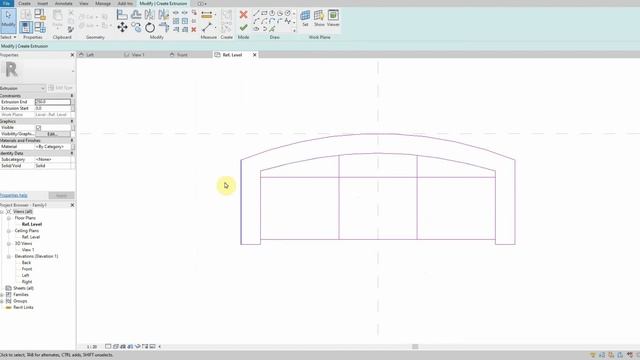Screen dimensions: 640x360
Task: Open the Manage ribbon tab
Action: click(x=102, y=3)
